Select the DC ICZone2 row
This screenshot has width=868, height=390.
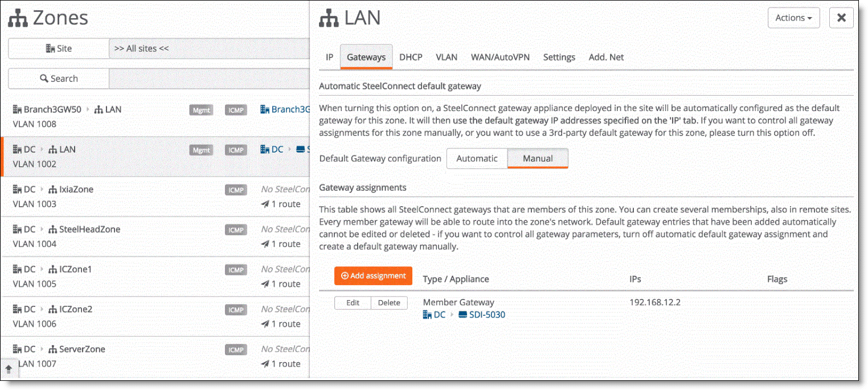[x=155, y=316]
